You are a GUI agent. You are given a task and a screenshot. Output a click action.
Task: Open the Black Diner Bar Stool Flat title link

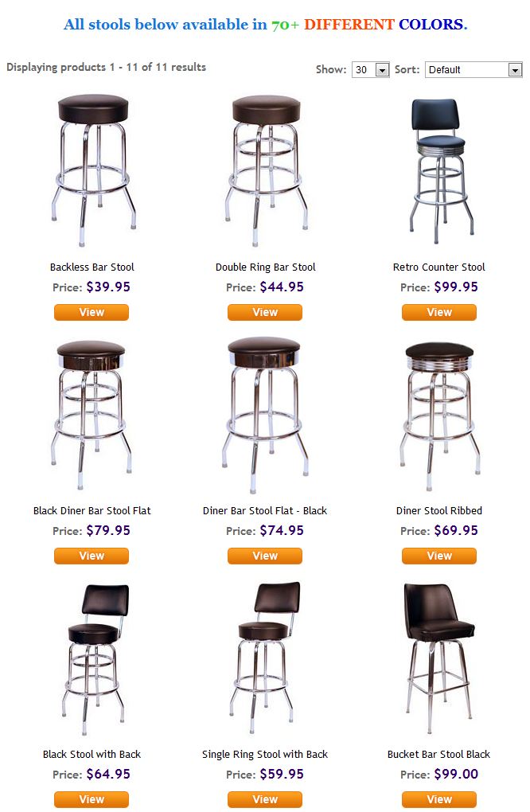click(92, 511)
